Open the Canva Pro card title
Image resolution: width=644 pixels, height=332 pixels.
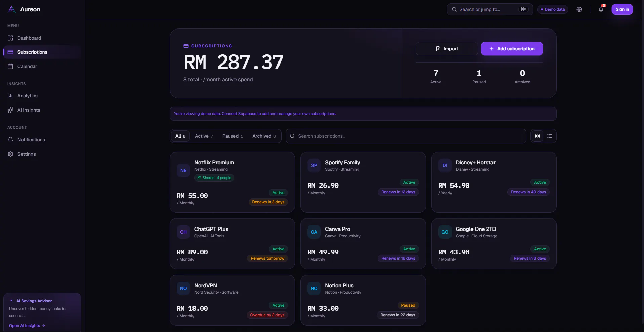point(337,229)
